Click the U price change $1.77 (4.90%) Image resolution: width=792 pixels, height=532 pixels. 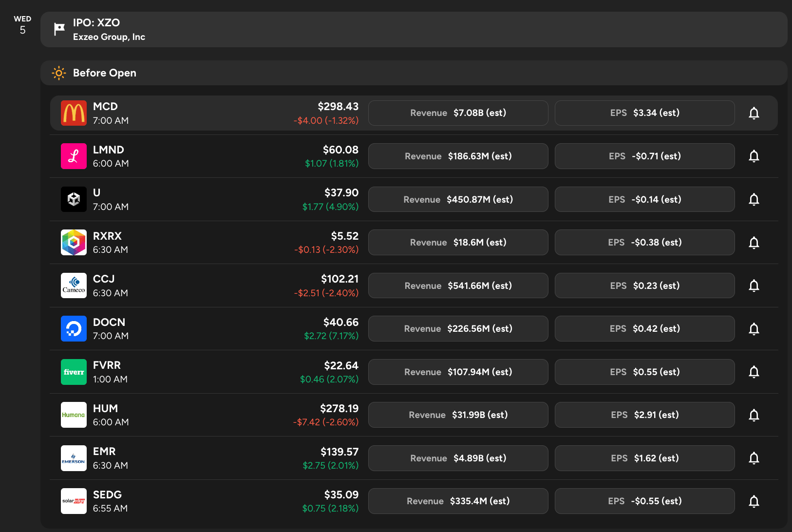point(330,207)
